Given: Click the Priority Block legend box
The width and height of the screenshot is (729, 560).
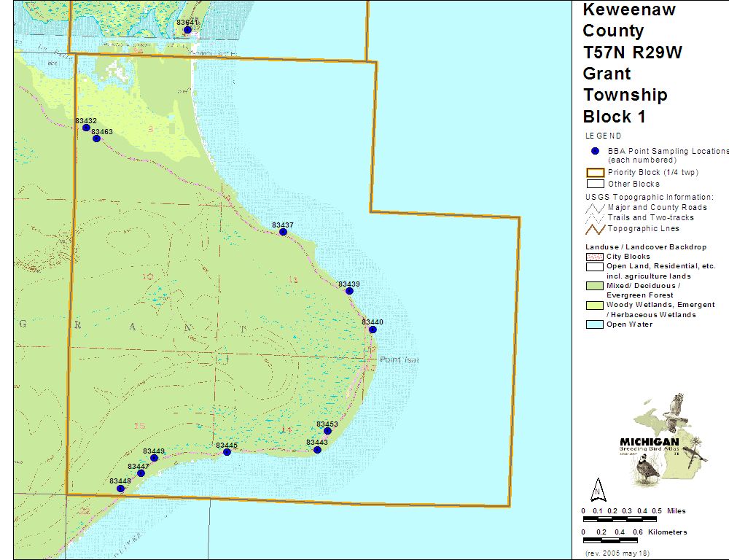Looking at the screenshot, I should 595,173.
